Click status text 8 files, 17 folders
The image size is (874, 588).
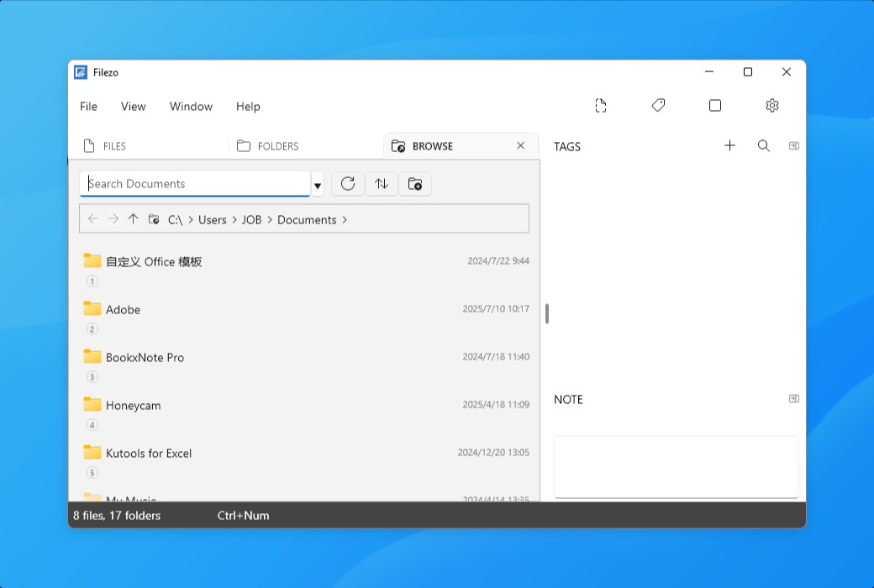click(117, 516)
